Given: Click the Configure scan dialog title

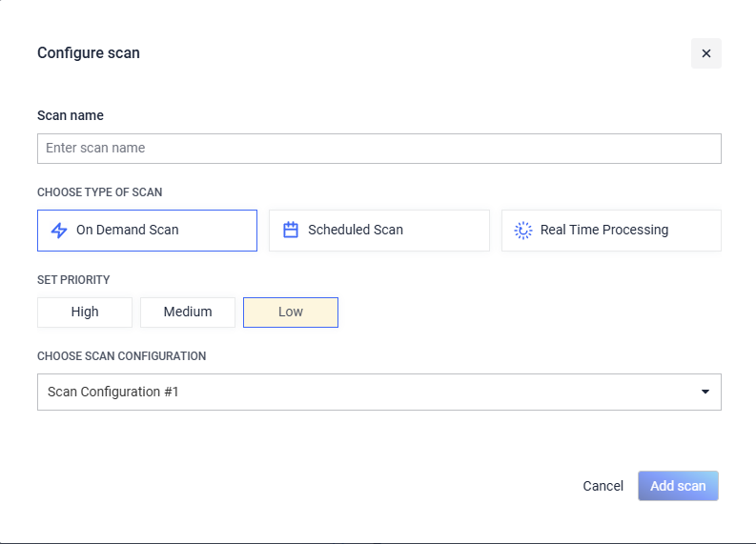Looking at the screenshot, I should [x=89, y=53].
